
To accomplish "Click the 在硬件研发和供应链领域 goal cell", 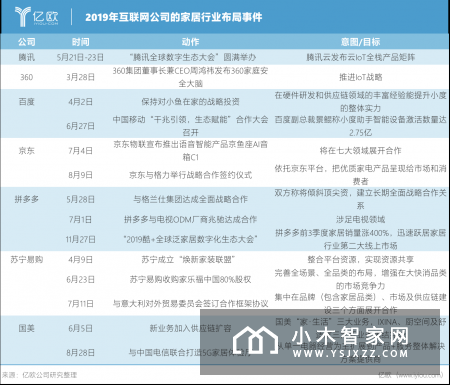I will pyautogui.click(x=360, y=102).
